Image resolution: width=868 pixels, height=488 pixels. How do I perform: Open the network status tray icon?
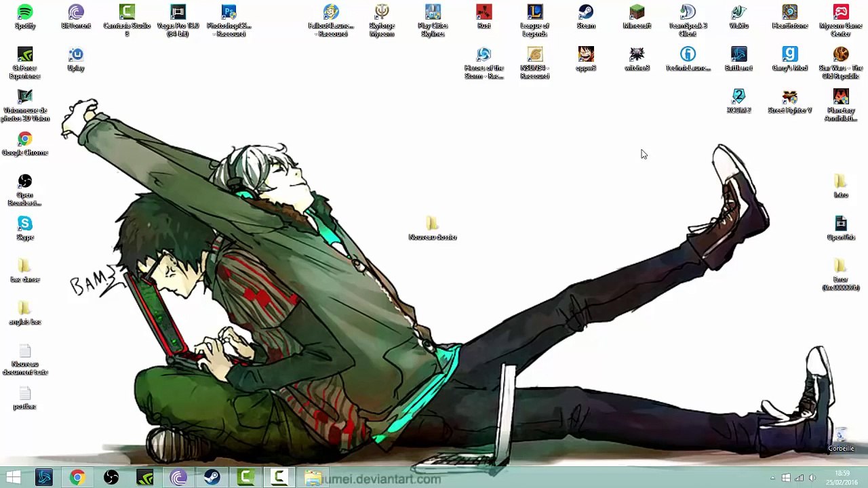799,478
